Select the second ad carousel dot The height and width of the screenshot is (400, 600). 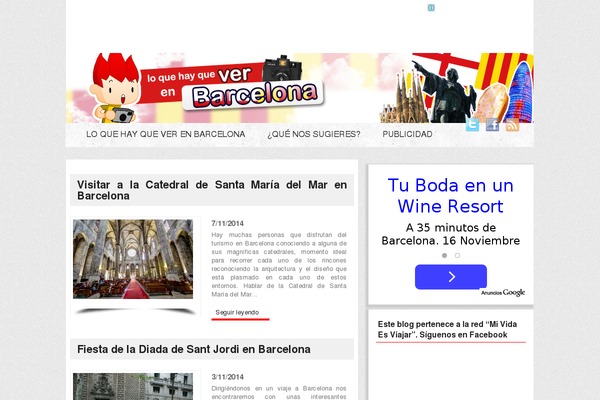click(457, 255)
